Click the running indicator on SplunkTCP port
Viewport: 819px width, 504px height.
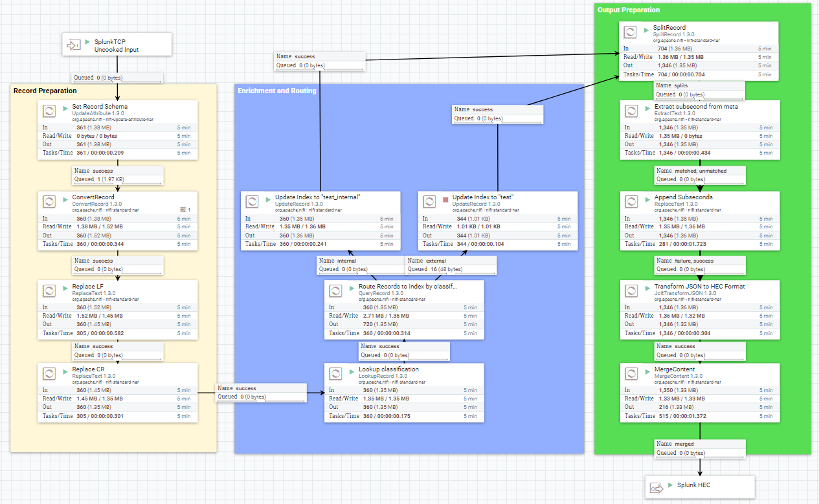point(87,41)
